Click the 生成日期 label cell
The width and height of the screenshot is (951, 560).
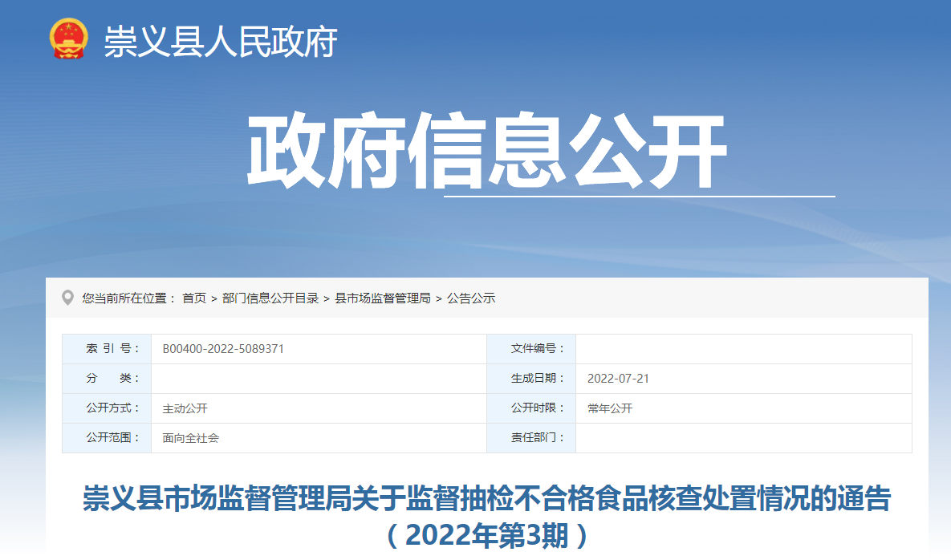[x=531, y=379]
